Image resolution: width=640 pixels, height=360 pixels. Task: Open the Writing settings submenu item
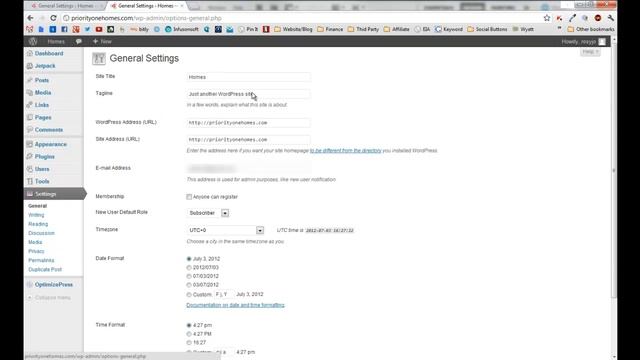[36, 215]
